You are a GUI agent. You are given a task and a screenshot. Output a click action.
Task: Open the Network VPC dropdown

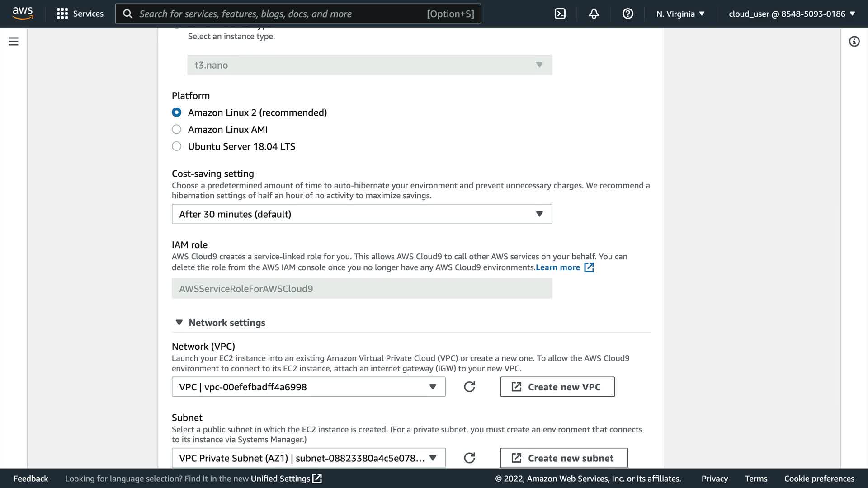point(308,387)
